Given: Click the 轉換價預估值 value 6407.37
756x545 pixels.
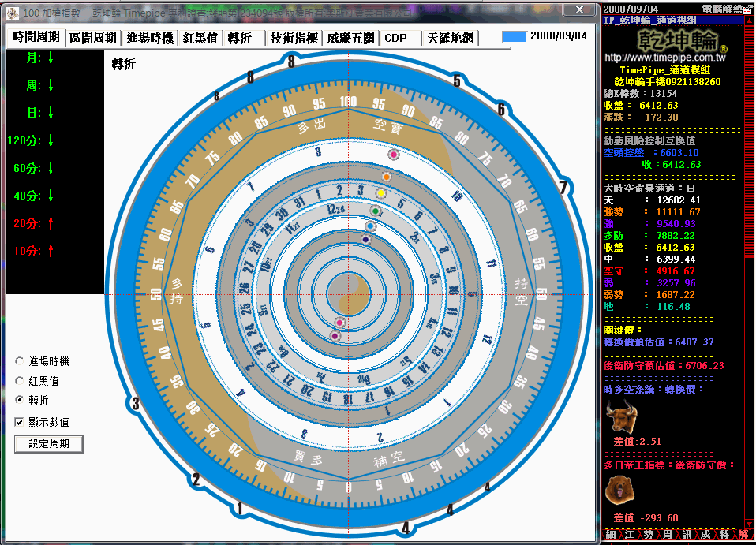Looking at the screenshot, I should coord(694,342).
